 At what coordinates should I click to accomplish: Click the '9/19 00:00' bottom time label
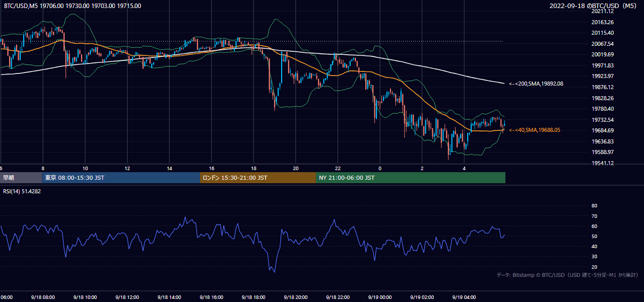pos(379,297)
